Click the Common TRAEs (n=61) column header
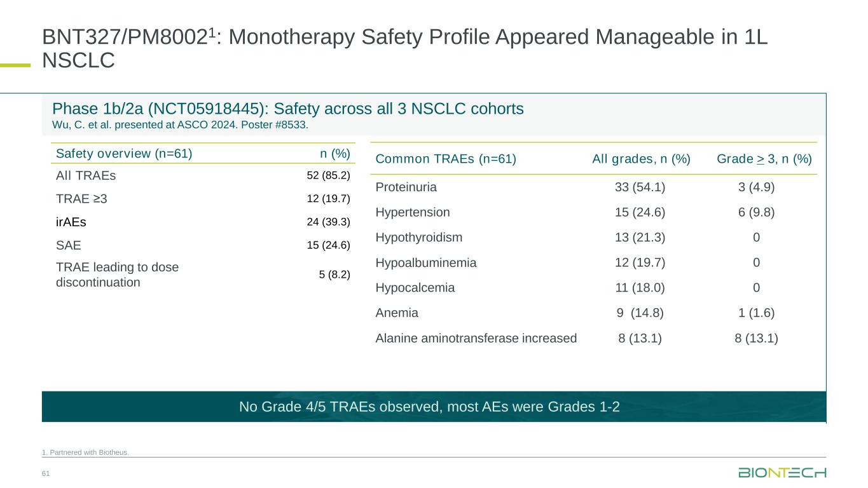The height and width of the screenshot is (488, 868). [x=446, y=159]
